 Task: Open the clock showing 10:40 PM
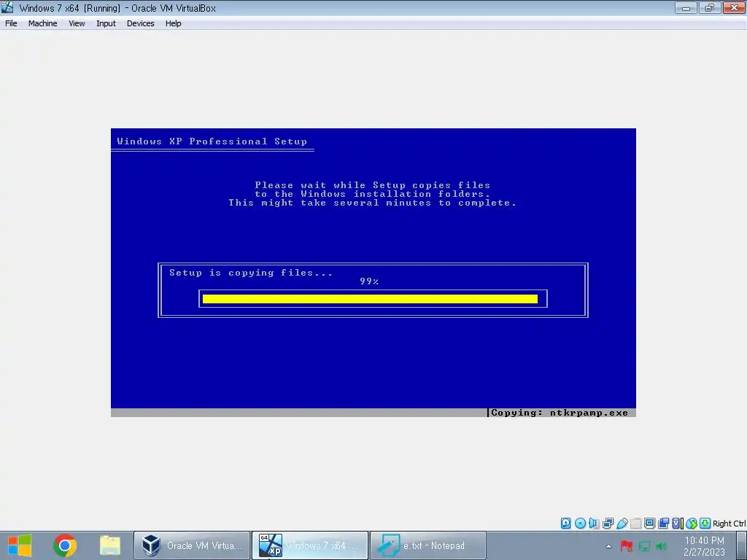click(x=704, y=546)
